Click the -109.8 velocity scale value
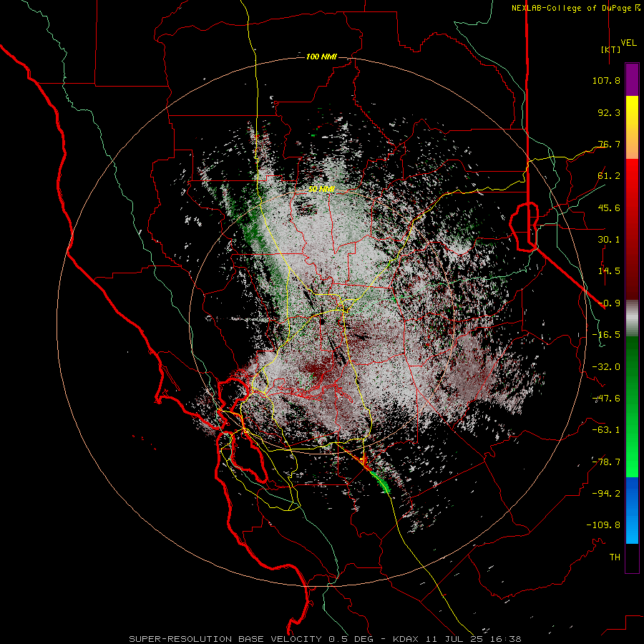The image size is (644, 644). [603, 525]
